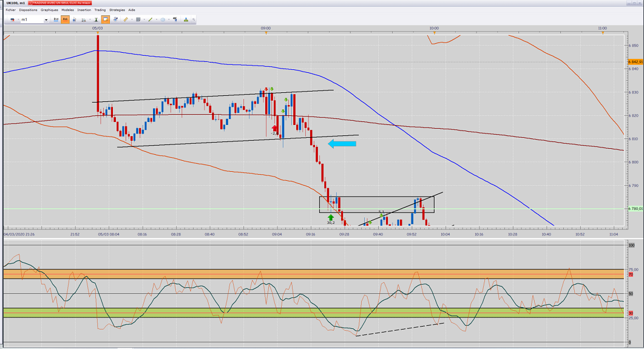
Task: Click the orange 05/03 date marker
Action: tap(98, 33)
